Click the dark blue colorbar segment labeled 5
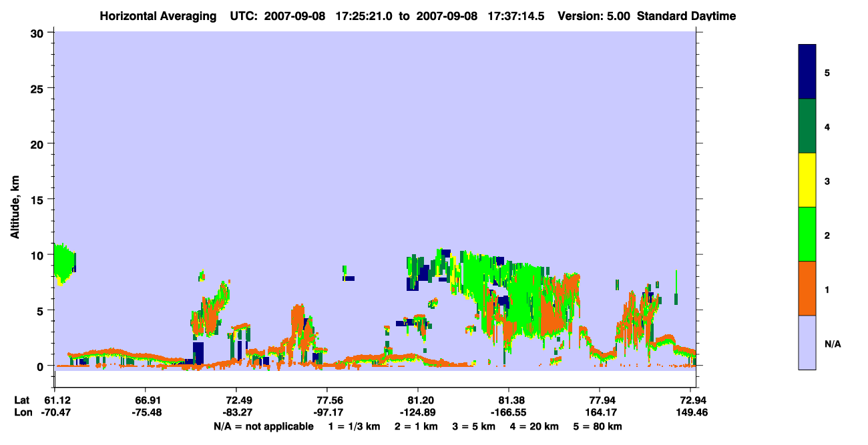This screenshot has width=868, height=445. [x=807, y=72]
